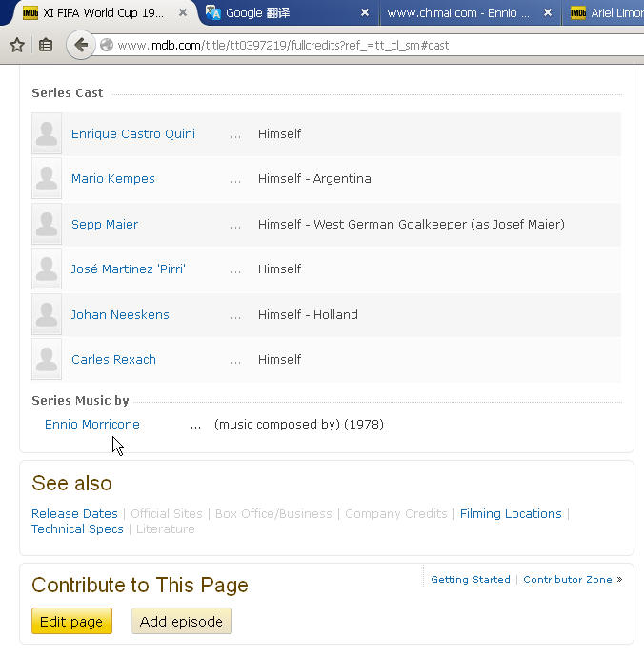Click 'Himself - Holland' role text

click(x=308, y=315)
